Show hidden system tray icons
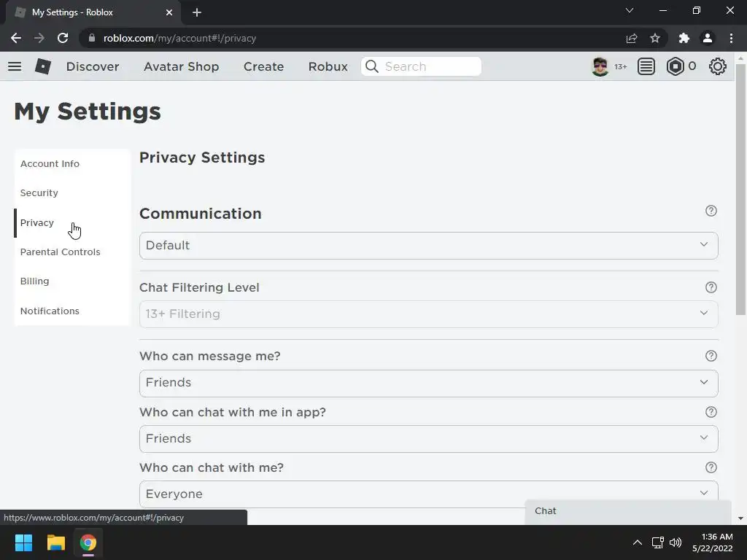 (x=638, y=542)
